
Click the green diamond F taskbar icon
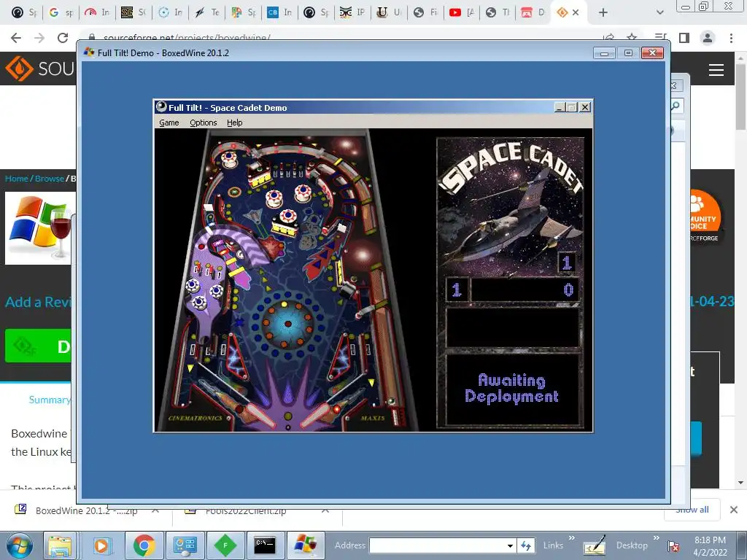(226, 545)
